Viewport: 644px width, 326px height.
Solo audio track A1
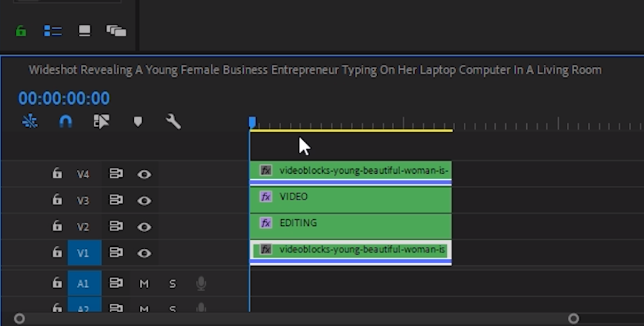tap(173, 283)
